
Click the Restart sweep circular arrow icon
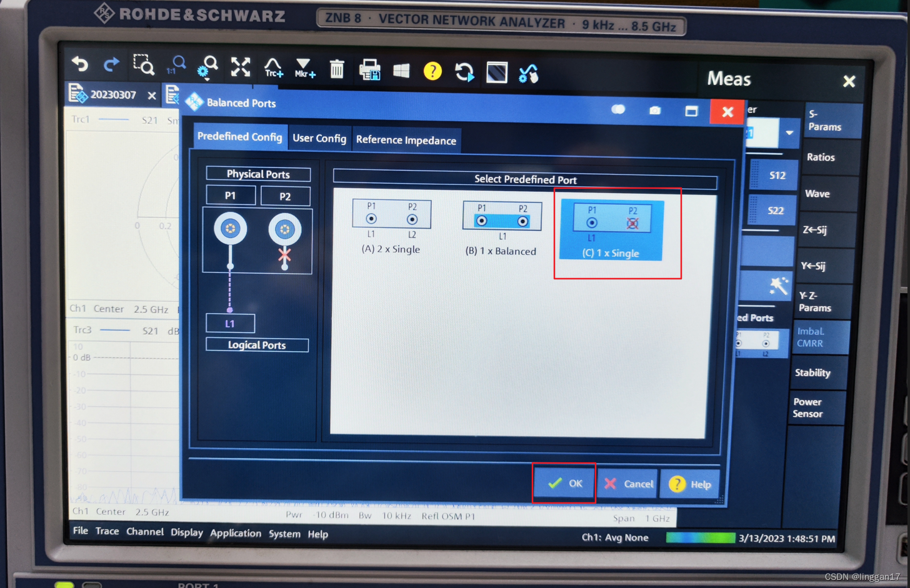464,72
